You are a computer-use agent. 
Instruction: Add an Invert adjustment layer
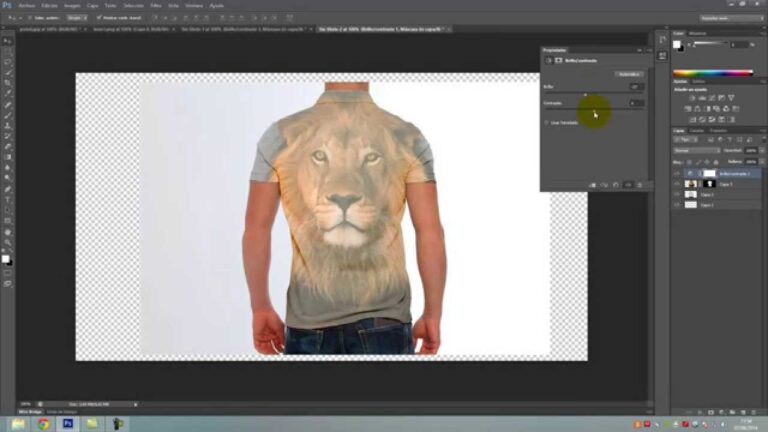click(693, 120)
